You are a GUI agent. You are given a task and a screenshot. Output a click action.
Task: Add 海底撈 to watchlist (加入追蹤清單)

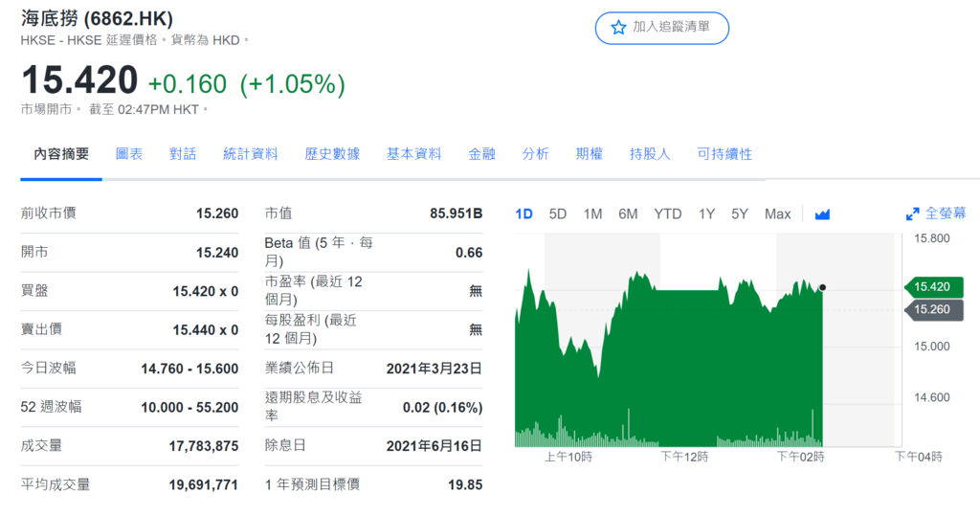tap(662, 28)
